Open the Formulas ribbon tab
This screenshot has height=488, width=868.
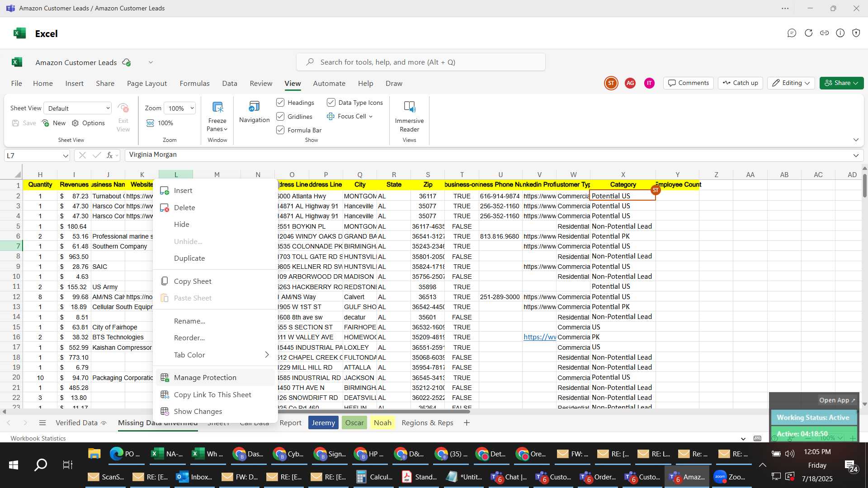pyautogui.click(x=194, y=83)
